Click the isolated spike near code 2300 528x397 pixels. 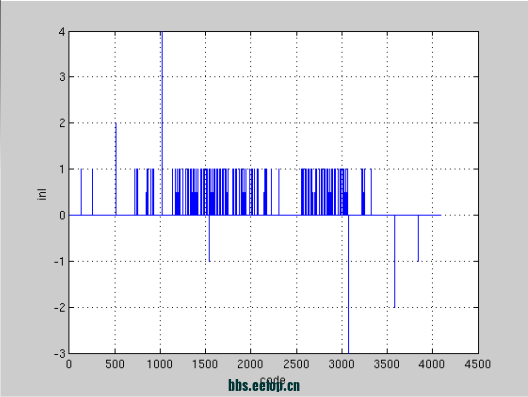[279, 192]
